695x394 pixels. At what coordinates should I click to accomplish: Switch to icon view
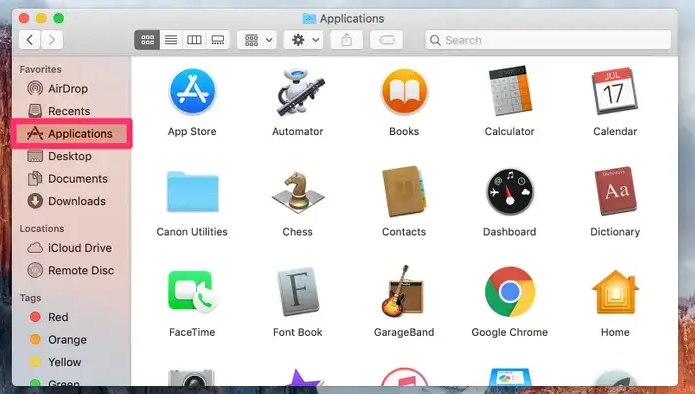click(147, 40)
